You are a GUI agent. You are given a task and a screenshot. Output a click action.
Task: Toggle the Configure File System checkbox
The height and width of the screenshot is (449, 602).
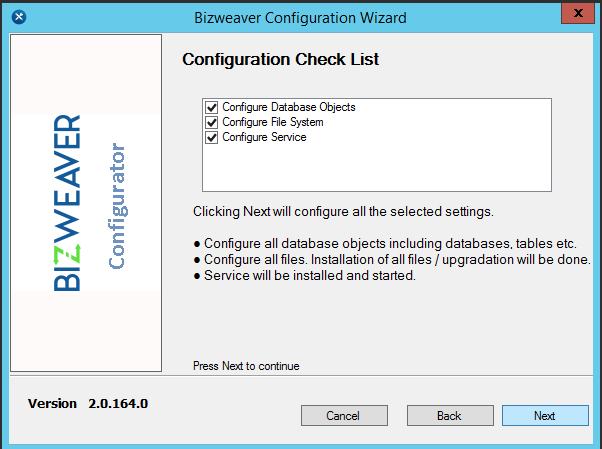[x=212, y=122]
